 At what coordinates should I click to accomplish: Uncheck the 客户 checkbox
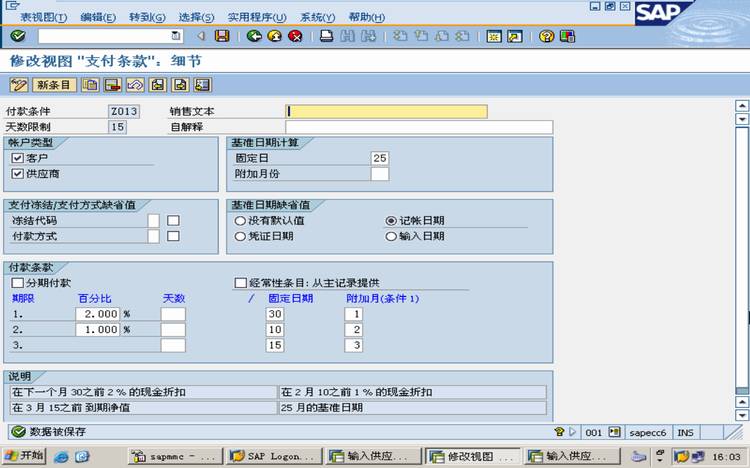[x=18, y=158]
